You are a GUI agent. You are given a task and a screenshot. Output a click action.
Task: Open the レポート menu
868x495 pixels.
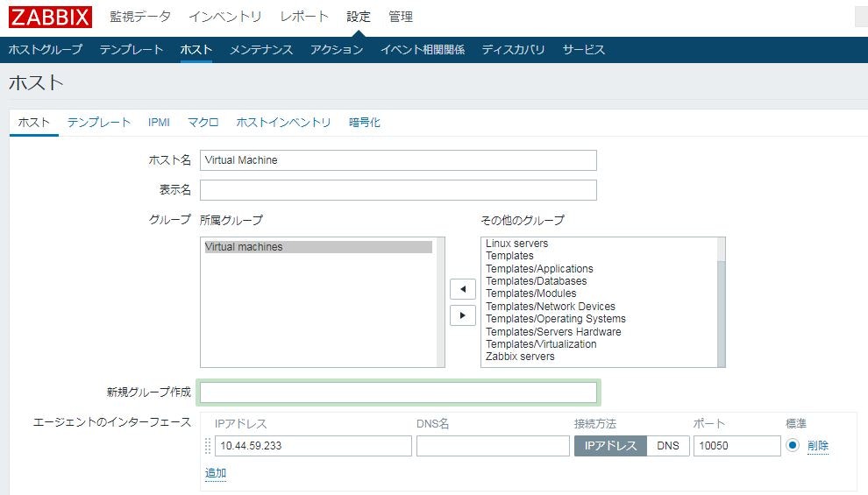pyautogui.click(x=304, y=17)
